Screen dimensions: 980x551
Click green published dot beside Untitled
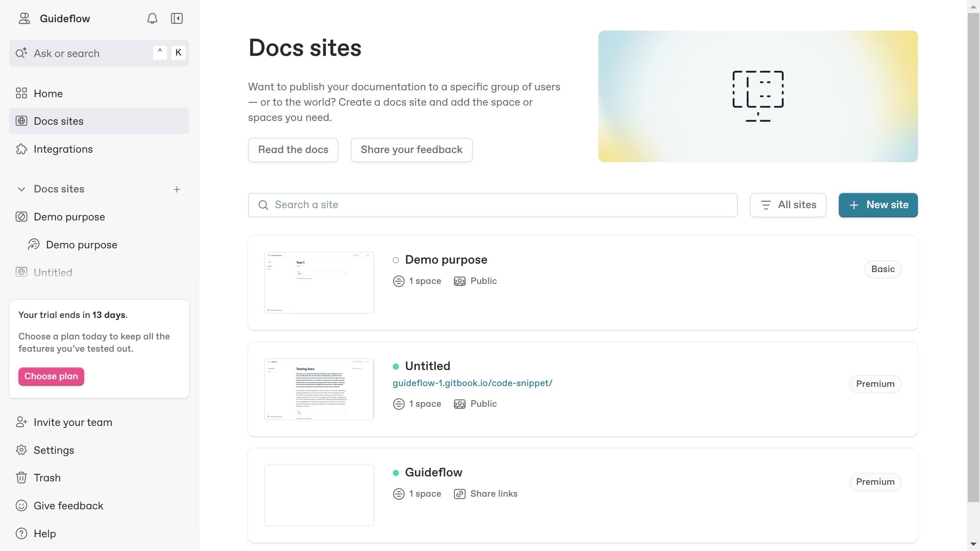pos(396,367)
